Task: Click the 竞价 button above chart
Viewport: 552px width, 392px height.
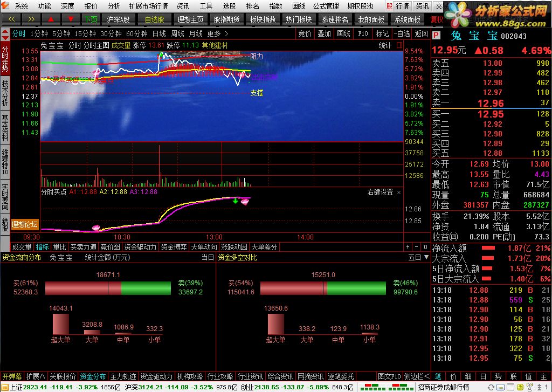Action: [x=305, y=34]
